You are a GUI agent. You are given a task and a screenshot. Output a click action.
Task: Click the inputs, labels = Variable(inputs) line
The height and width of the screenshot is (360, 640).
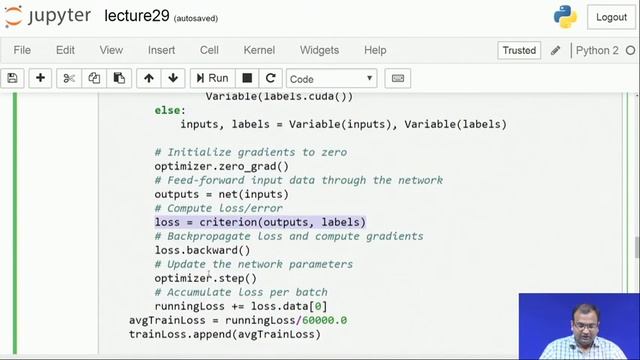[x=343, y=124]
